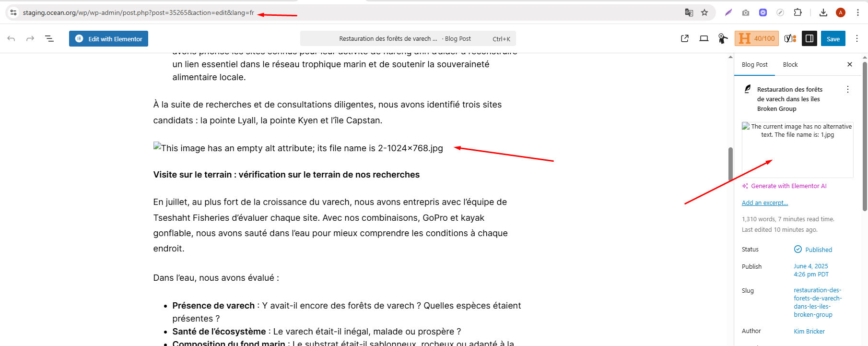Click Generate with Elementor AI
This screenshot has height=346, width=868.
[x=785, y=186]
